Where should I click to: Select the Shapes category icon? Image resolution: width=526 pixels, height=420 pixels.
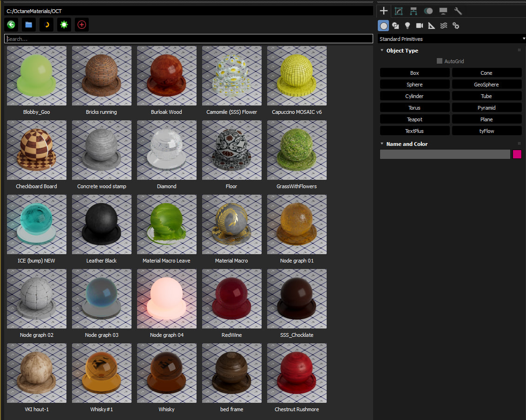pyautogui.click(x=395, y=26)
